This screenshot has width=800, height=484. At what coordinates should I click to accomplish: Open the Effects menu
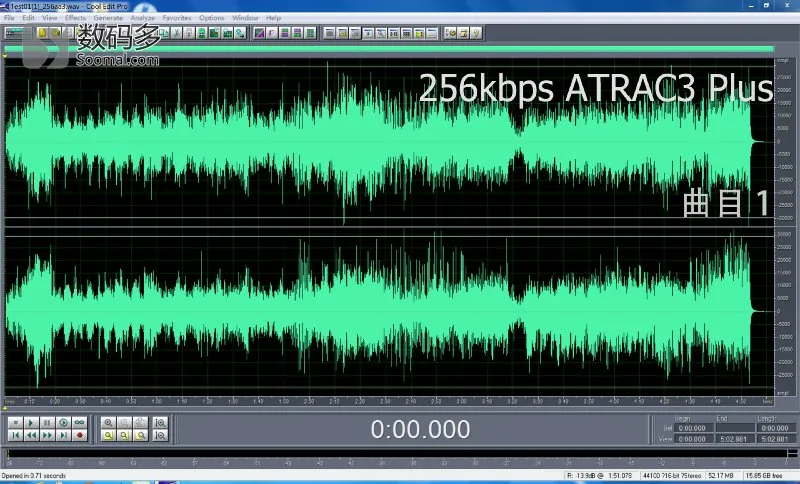coord(75,18)
